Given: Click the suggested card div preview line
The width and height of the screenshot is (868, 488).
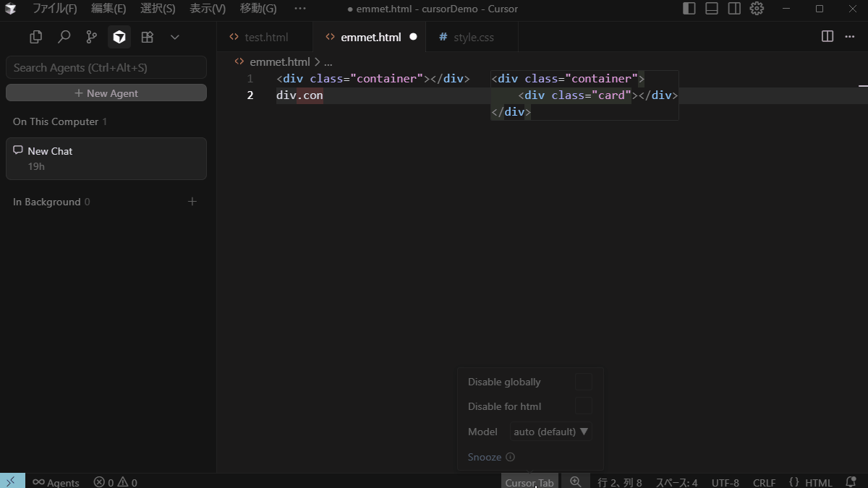Looking at the screenshot, I should point(597,95).
